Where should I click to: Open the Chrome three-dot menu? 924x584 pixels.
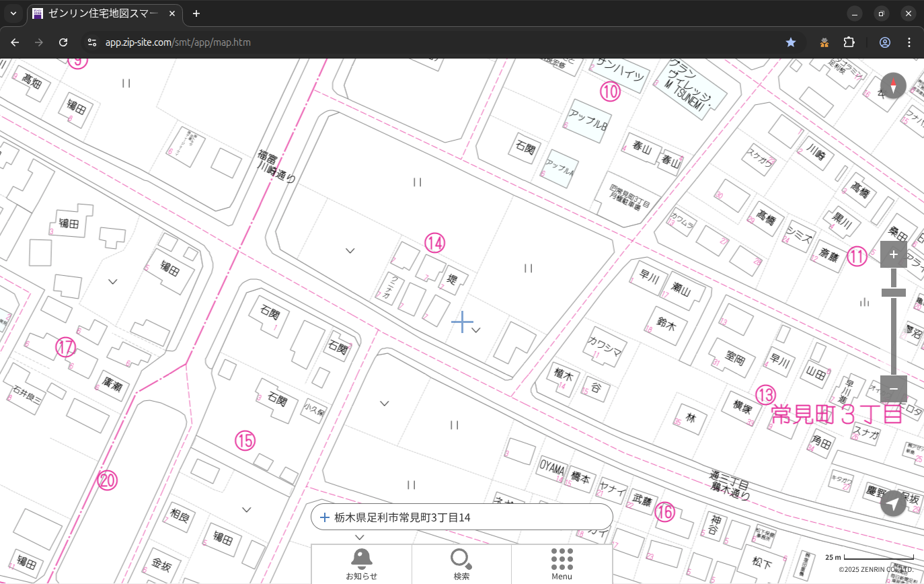pos(909,42)
